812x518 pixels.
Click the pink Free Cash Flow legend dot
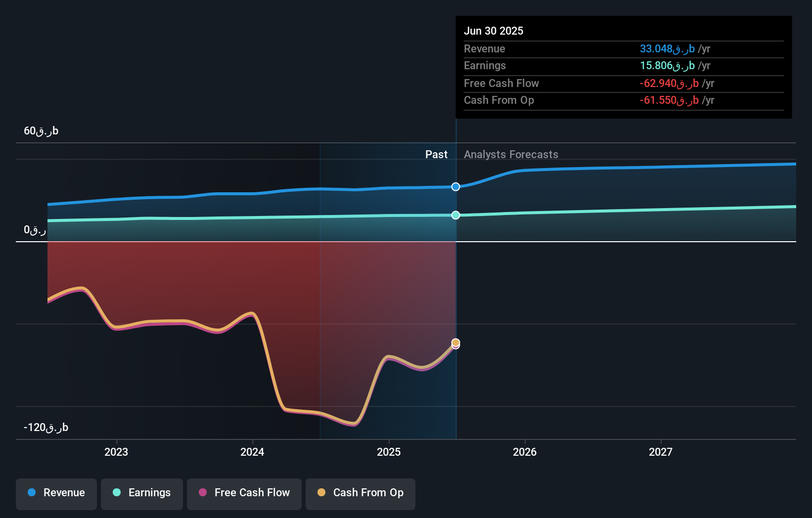[202, 493]
